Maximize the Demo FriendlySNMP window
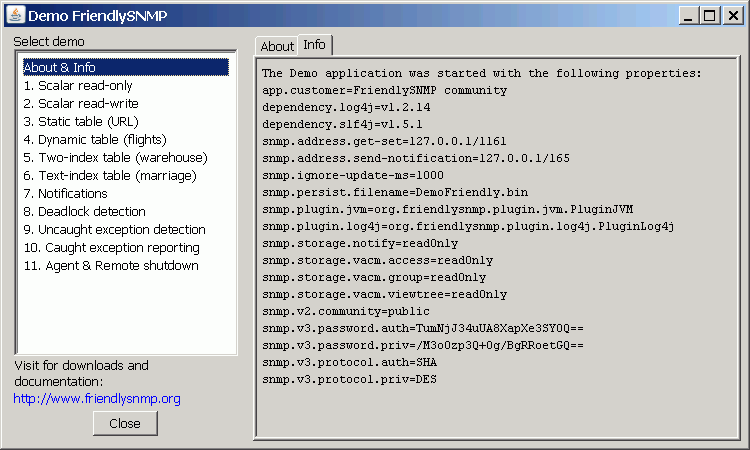Screen dimensions: 750x450 tap(710, 16)
